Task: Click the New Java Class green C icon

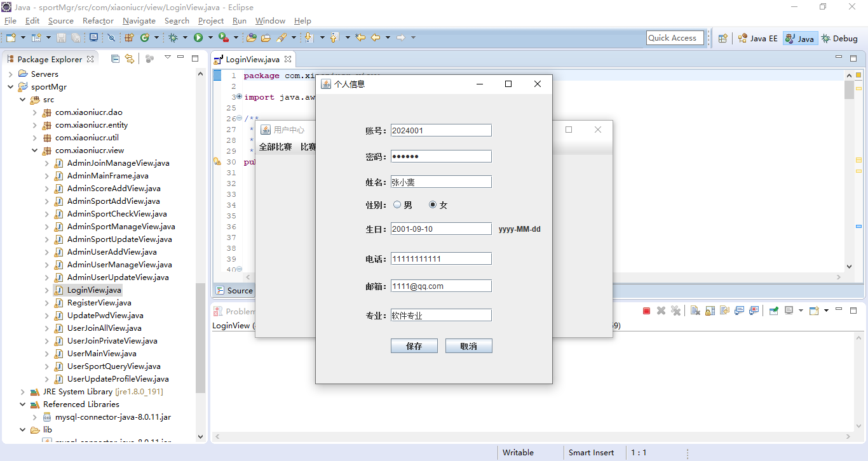Action: 145,38
